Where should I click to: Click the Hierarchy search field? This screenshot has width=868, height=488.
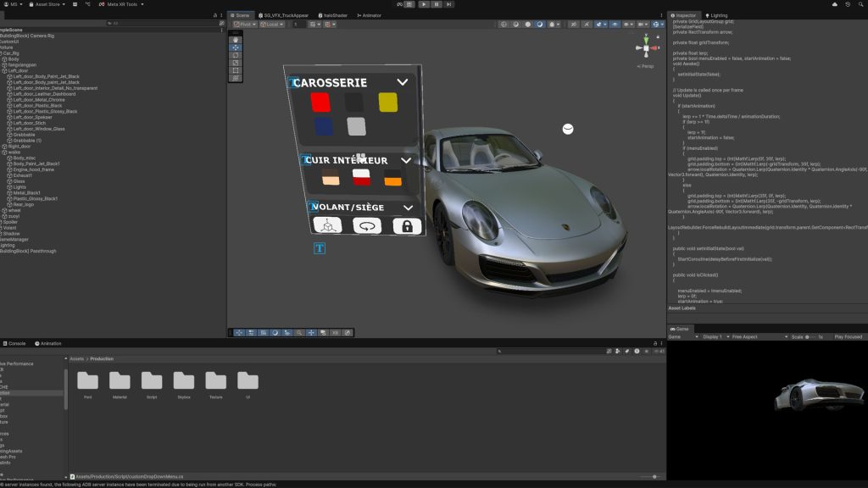pos(163,23)
